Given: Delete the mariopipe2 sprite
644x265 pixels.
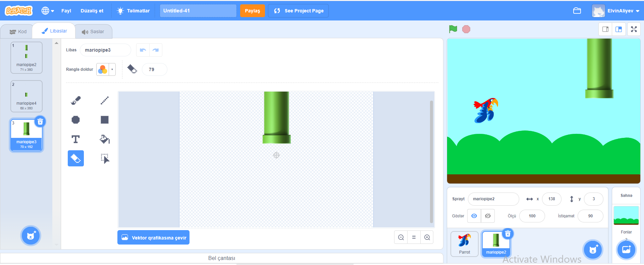Looking at the screenshot, I should (x=508, y=234).
